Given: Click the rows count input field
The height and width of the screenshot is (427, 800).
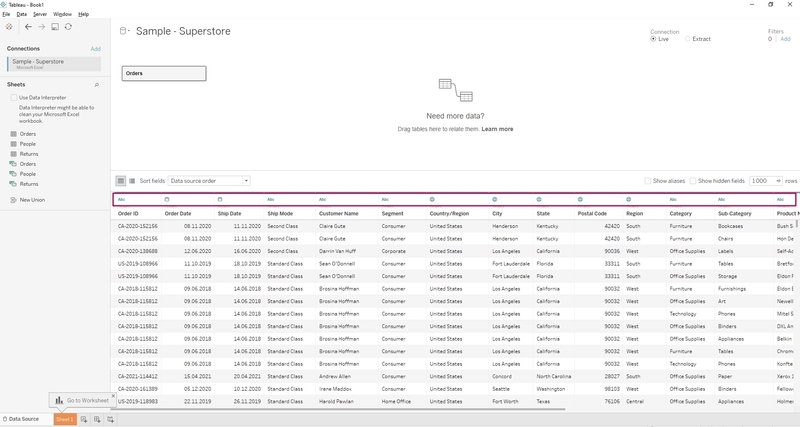Looking at the screenshot, I should coord(762,181).
